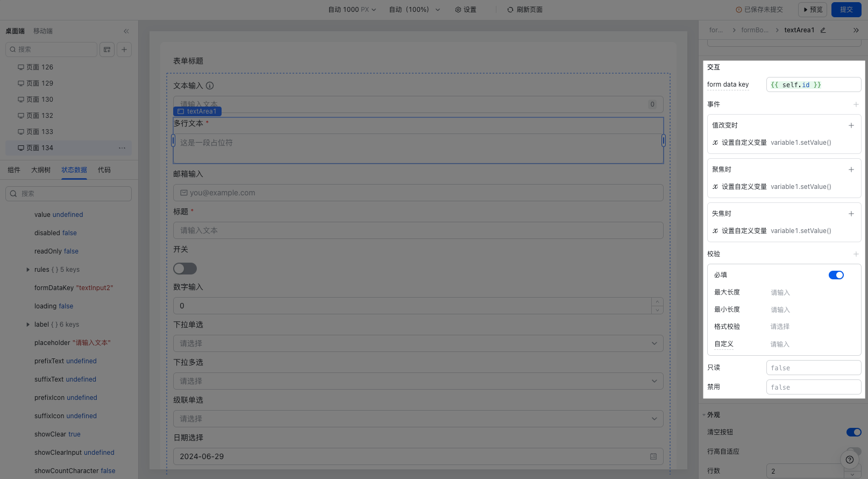Add a new 校验 rule
This screenshot has height=479, width=868.
click(x=856, y=254)
